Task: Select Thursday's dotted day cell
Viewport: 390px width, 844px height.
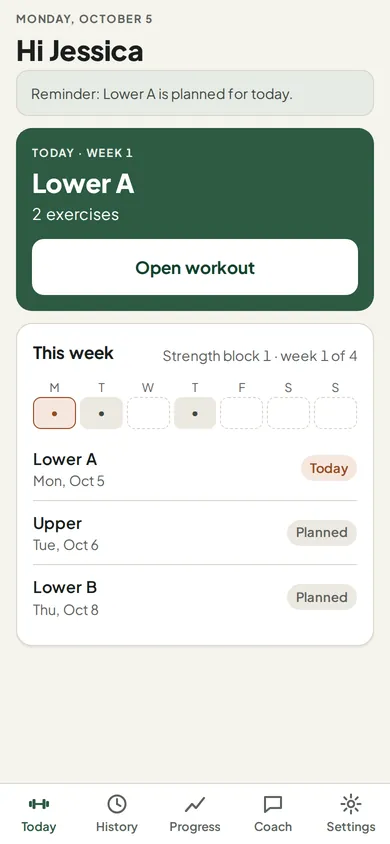Action: (x=195, y=413)
